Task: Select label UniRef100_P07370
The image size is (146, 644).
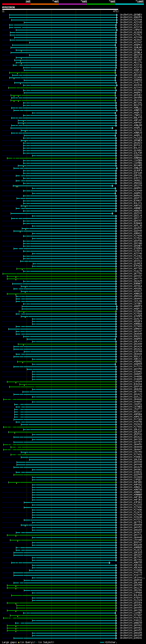Action: [x=131, y=366]
